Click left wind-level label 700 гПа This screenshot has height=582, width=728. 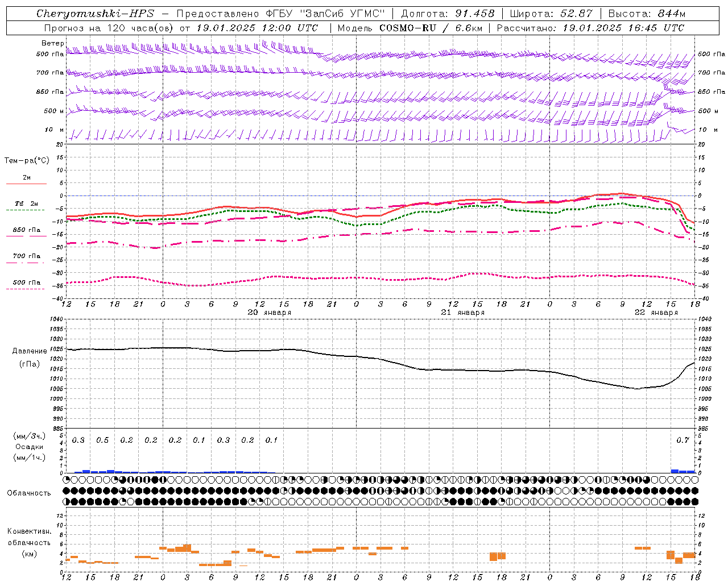[x=50, y=73]
